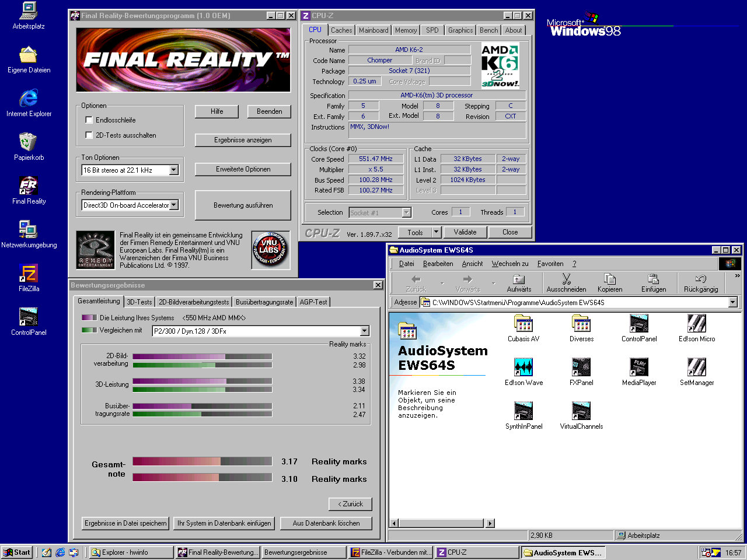Open the Ton Optionen dropdown
Image resolution: width=747 pixels, height=560 pixels.
point(173,170)
